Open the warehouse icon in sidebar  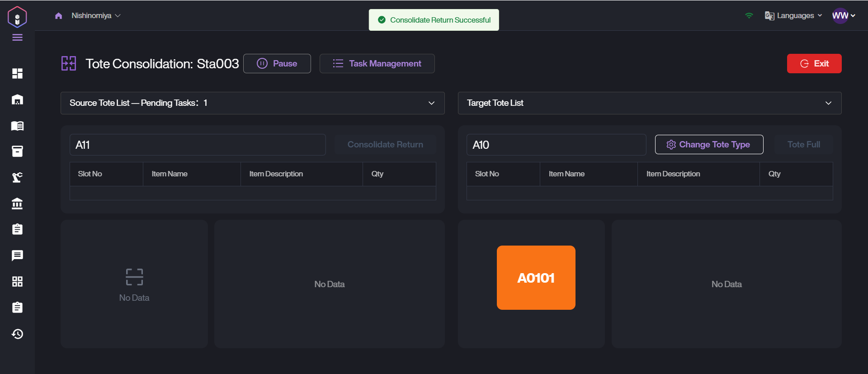(x=17, y=99)
